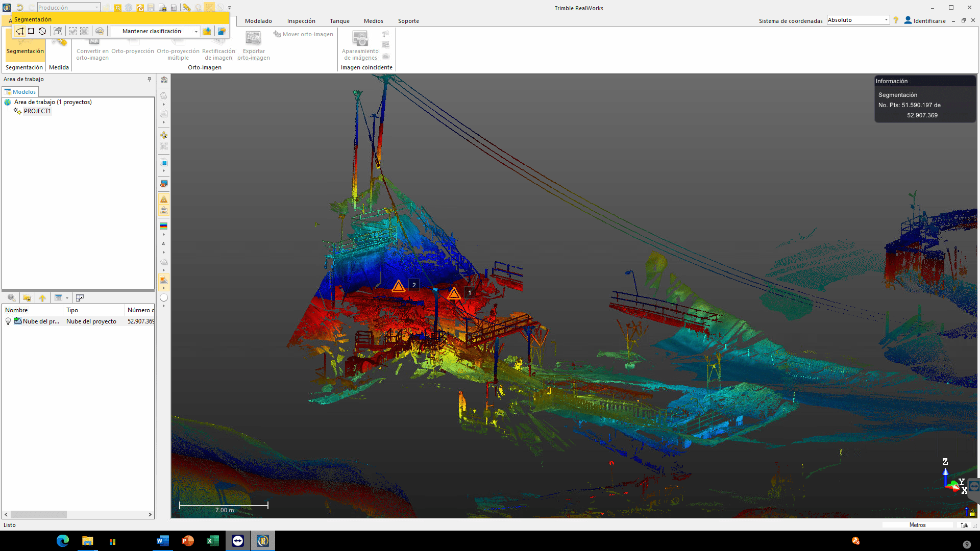Click the elevation color ramp rendering icon

click(164, 226)
